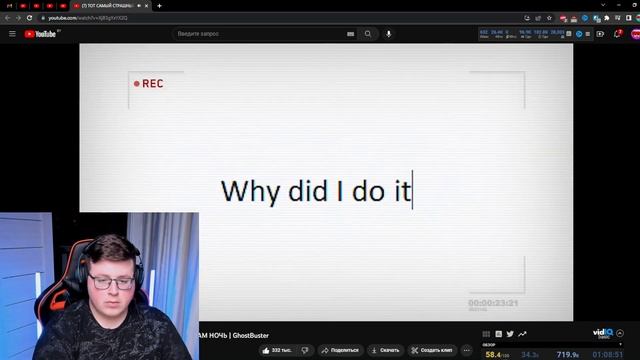
Task: Open the create video camera icon
Action: tap(600, 34)
